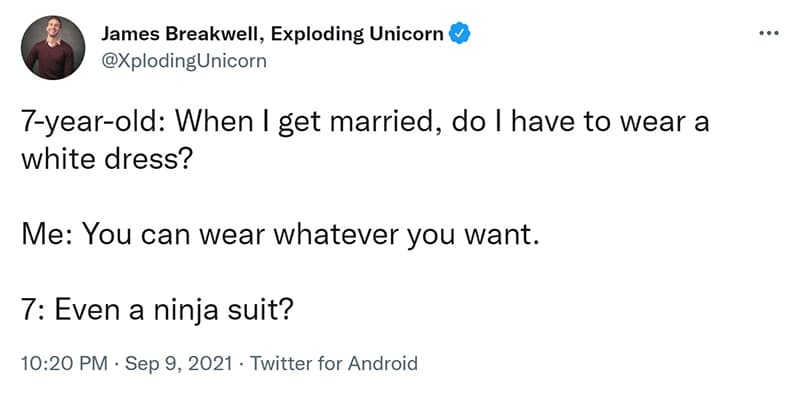The image size is (800, 395).
Task: Click "You can wear whatever you want."
Action: [310, 236]
